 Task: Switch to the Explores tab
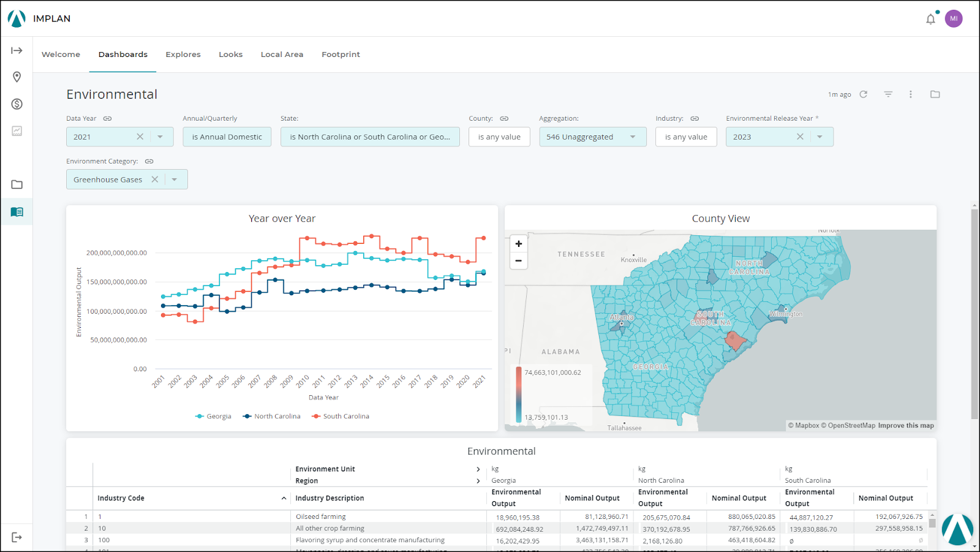tap(183, 54)
